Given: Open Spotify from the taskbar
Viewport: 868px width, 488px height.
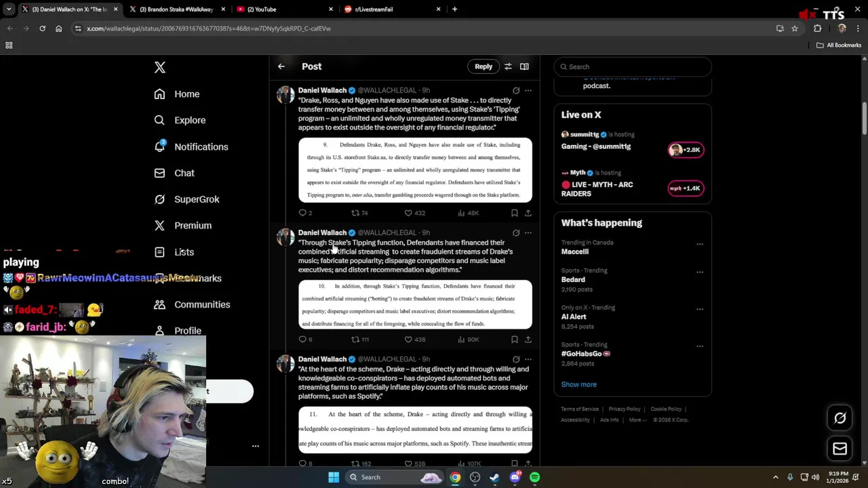Looking at the screenshot, I should (534, 477).
